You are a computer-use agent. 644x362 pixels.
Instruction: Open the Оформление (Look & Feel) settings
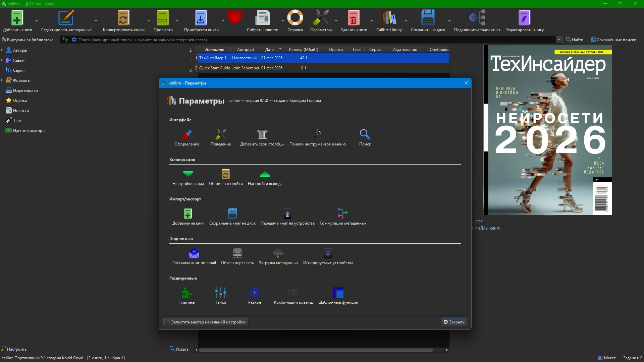click(187, 138)
